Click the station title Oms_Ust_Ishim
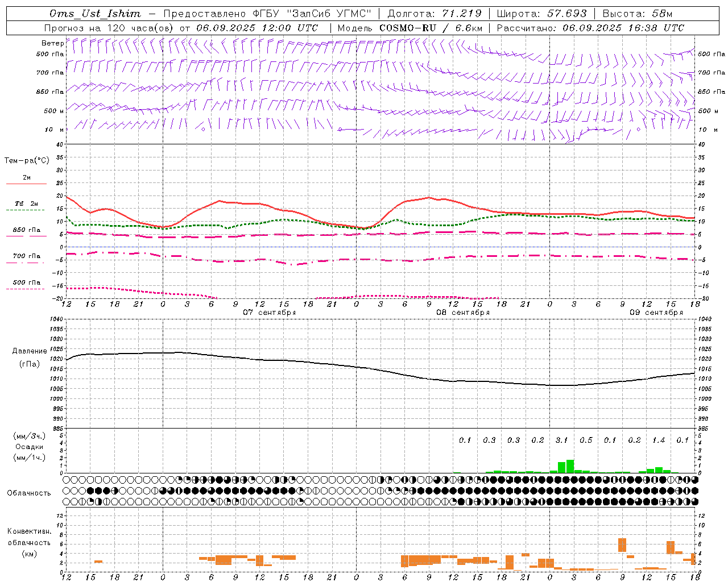This screenshot has width=728, height=582. (x=94, y=14)
